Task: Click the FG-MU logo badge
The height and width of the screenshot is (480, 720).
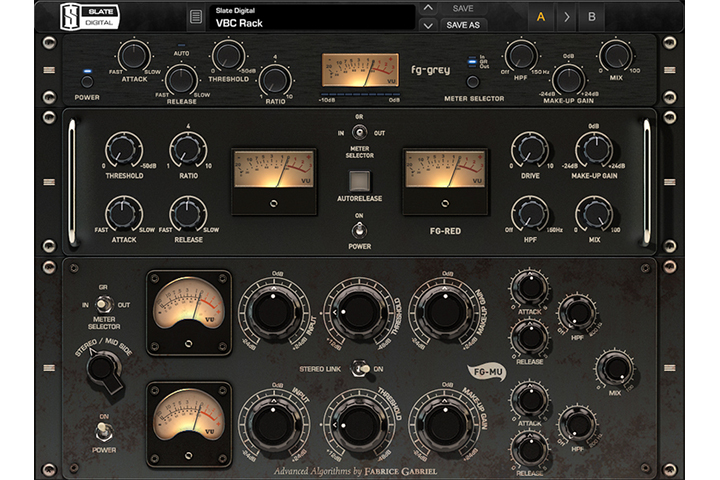Action: (x=488, y=372)
